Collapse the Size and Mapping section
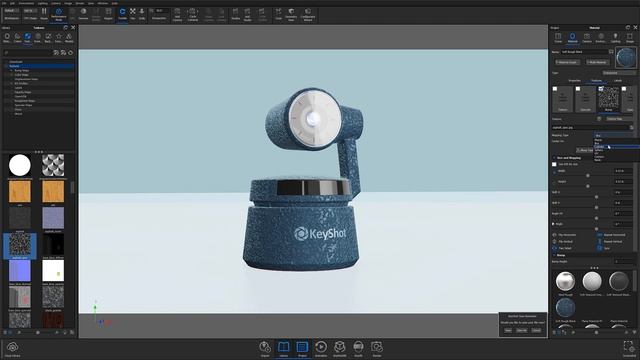Screen dimensions: 640x360 (554, 158)
